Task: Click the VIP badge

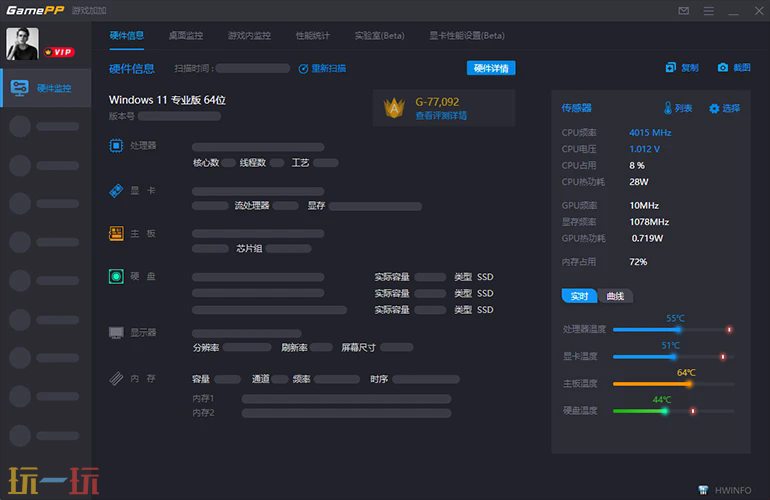Action: click(x=59, y=52)
